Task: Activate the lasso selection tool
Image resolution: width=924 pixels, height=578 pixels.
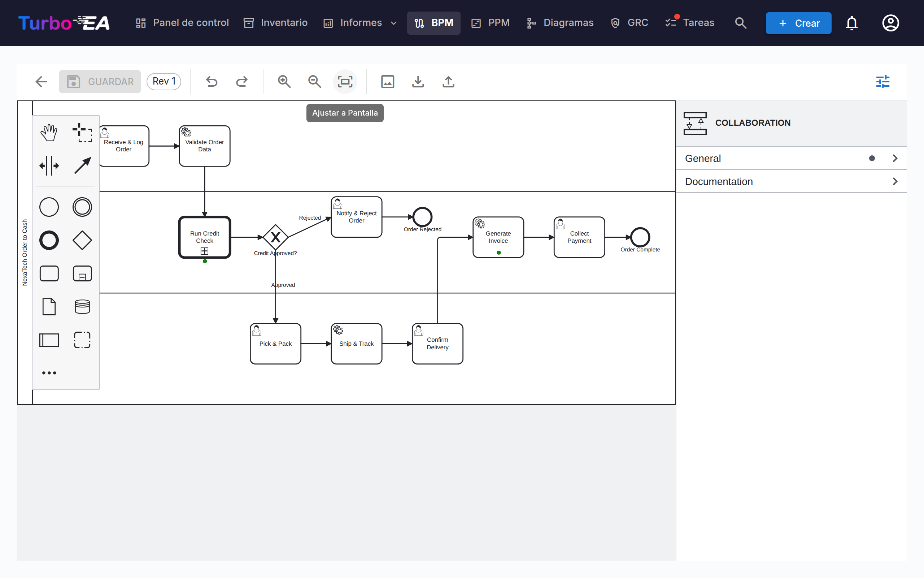Action: (x=82, y=133)
